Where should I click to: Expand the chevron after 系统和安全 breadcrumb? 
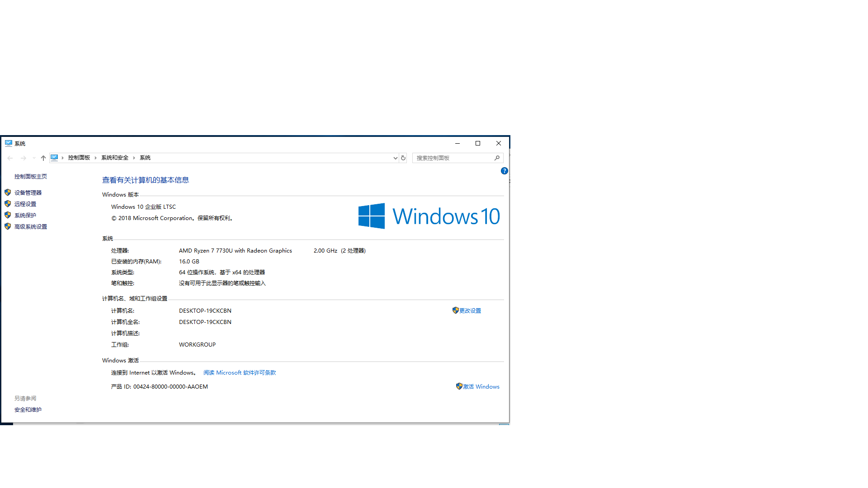[x=134, y=158]
